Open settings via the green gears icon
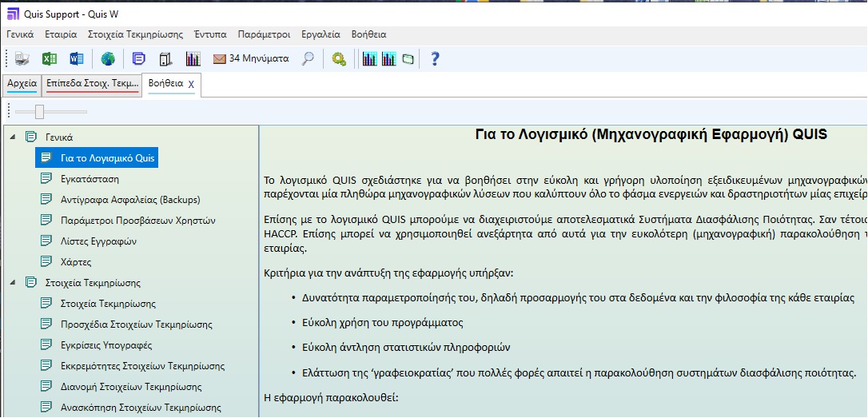The image size is (868, 418). (339, 58)
